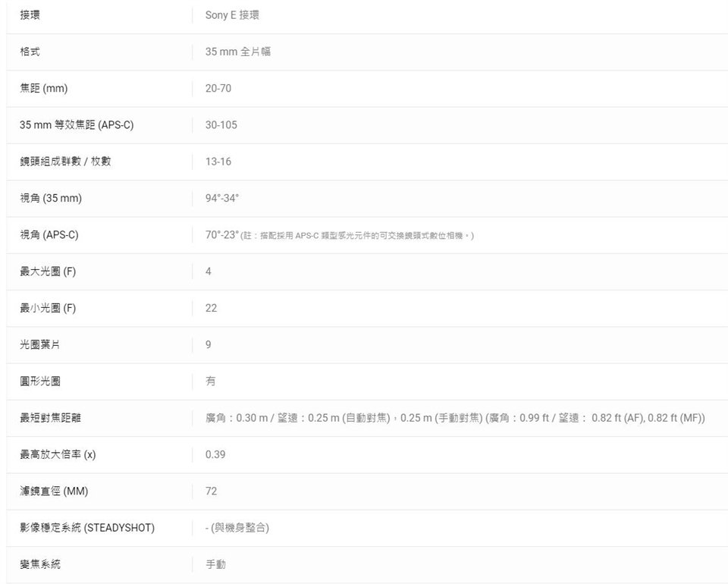The width and height of the screenshot is (728, 584).
Task: Select the maximum magnification value '0.39'
Action: pos(215,454)
